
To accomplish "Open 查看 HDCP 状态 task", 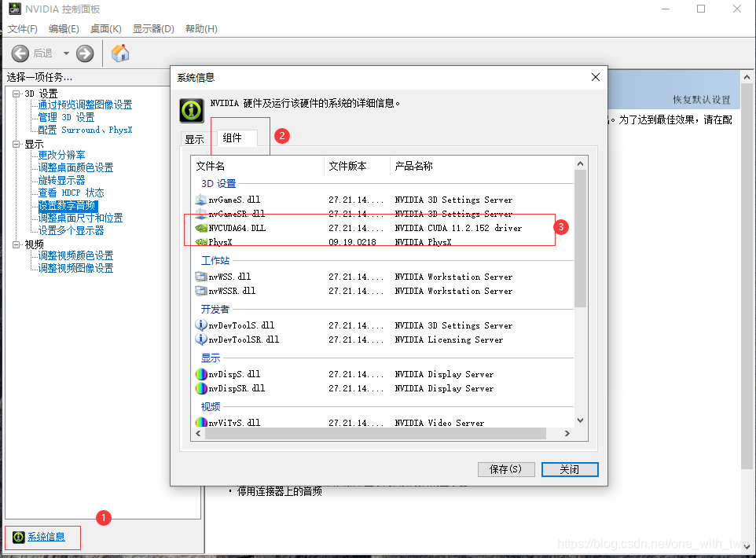I will [71, 193].
